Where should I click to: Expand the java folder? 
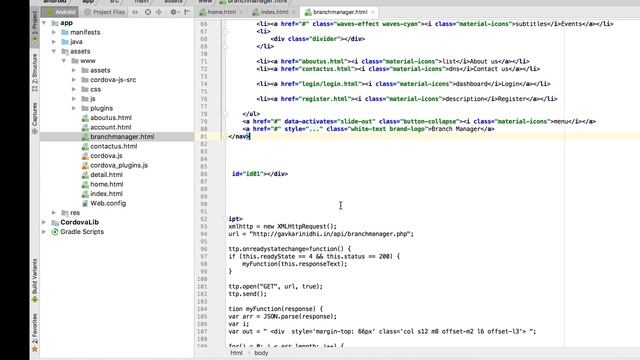[54, 42]
